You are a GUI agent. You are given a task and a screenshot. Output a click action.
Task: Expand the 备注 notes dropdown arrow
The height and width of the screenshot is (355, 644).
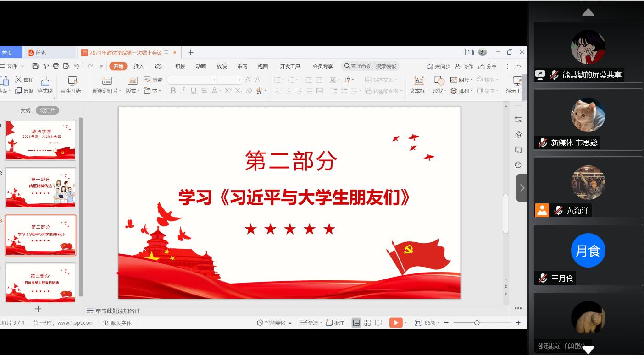point(322,322)
